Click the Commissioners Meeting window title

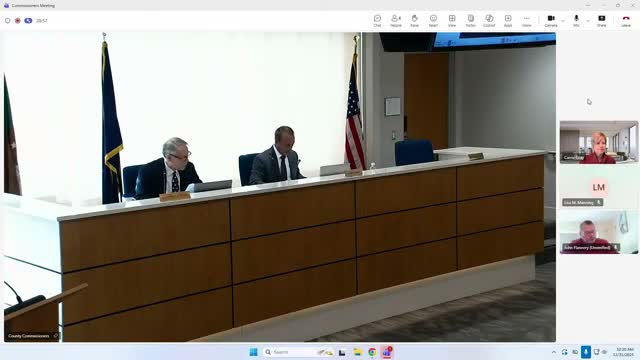33,6
